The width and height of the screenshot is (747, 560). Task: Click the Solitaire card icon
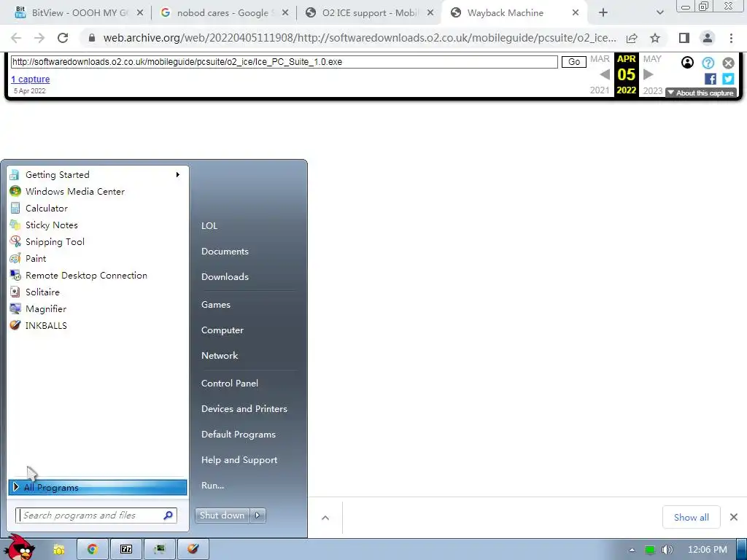pos(15,292)
